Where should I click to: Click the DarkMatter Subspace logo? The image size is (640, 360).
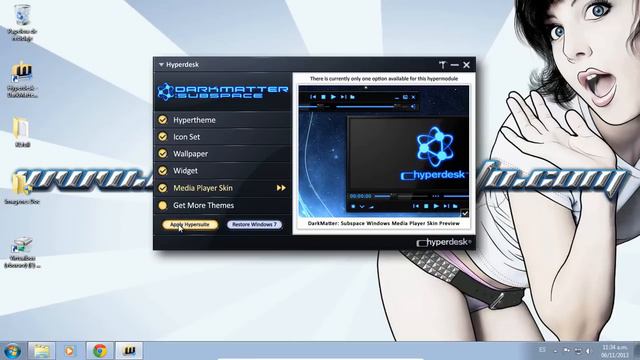(x=223, y=92)
